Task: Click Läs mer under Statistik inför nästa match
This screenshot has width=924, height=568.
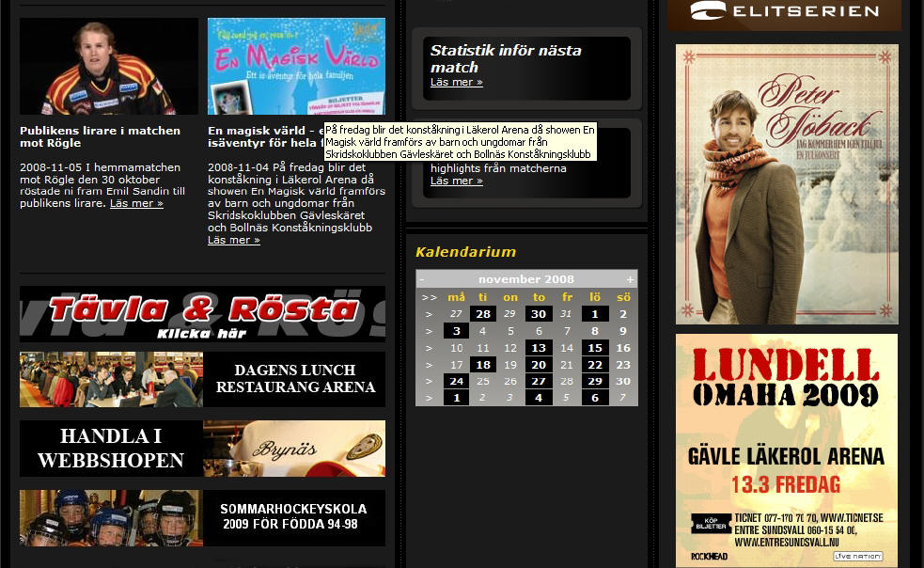Action: coord(457,83)
